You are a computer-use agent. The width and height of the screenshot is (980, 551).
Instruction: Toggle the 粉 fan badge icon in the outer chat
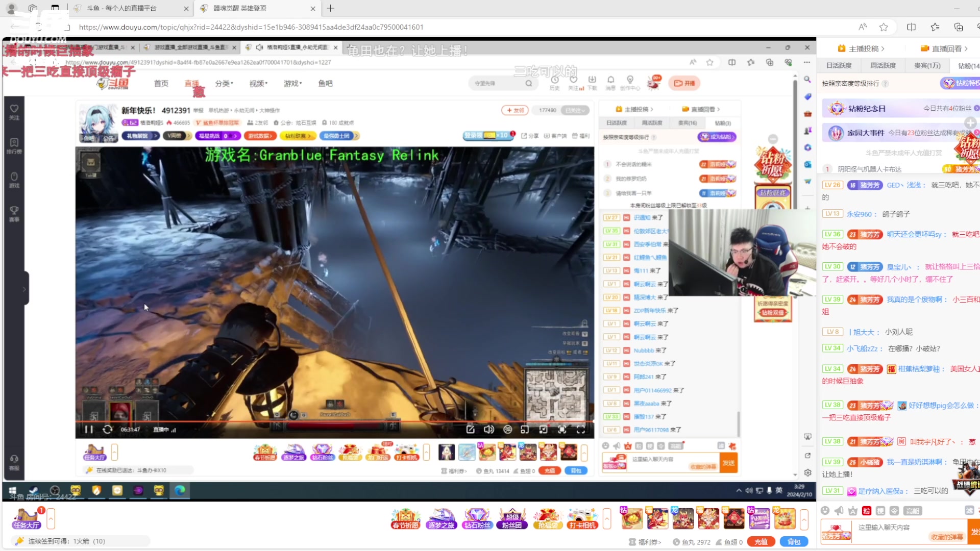pos(867,511)
